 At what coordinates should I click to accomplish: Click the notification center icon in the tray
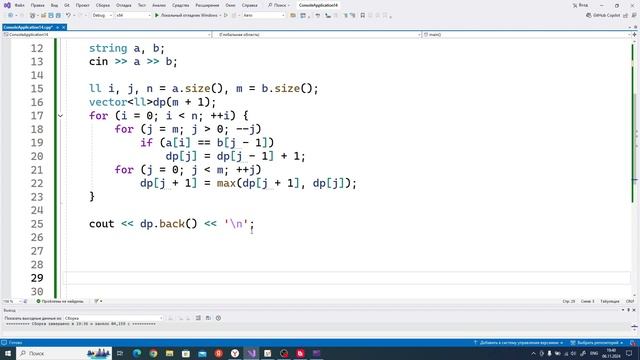click(x=629, y=353)
